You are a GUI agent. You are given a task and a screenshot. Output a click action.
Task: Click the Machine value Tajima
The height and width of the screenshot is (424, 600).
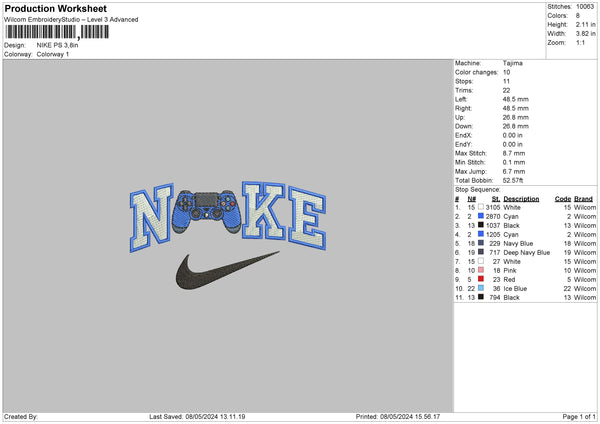pos(512,63)
